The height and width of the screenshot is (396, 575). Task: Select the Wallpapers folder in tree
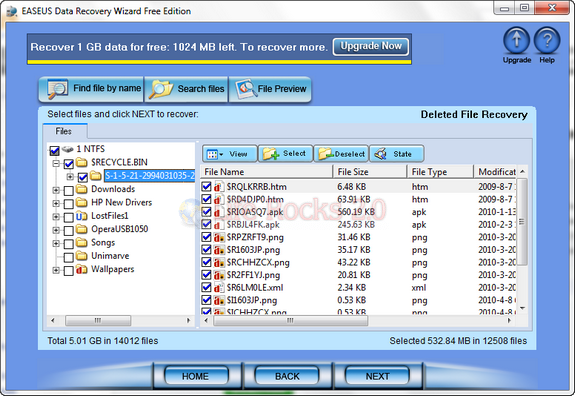point(113,269)
